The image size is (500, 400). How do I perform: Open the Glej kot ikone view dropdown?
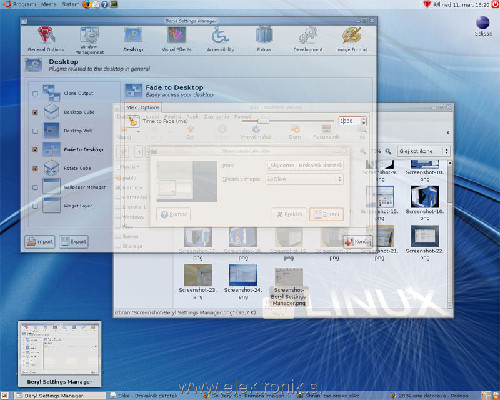[424, 151]
